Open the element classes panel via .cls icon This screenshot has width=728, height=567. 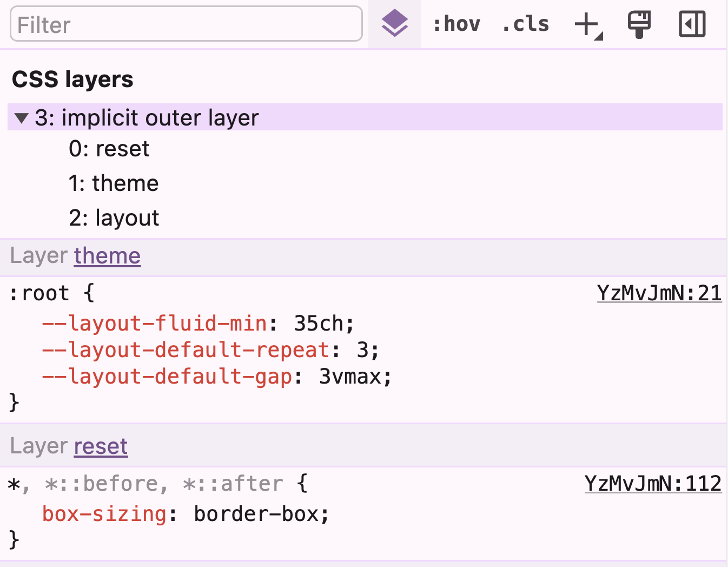[x=524, y=24]
